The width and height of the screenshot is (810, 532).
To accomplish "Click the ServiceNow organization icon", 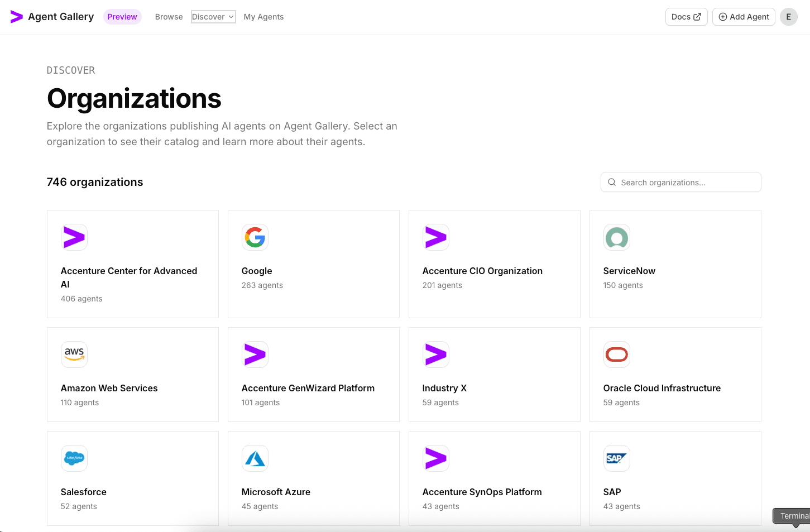I will pyautogui.click(x=617, y=237).
